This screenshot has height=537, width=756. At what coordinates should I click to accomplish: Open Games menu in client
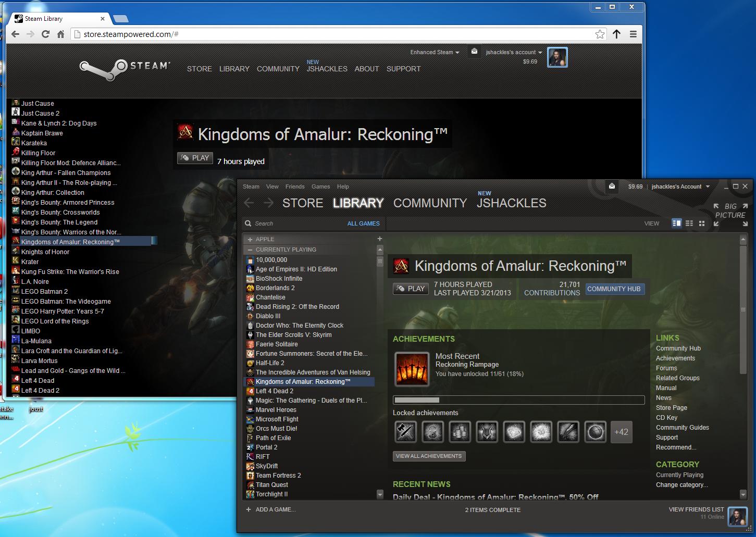tap(321, 186)
